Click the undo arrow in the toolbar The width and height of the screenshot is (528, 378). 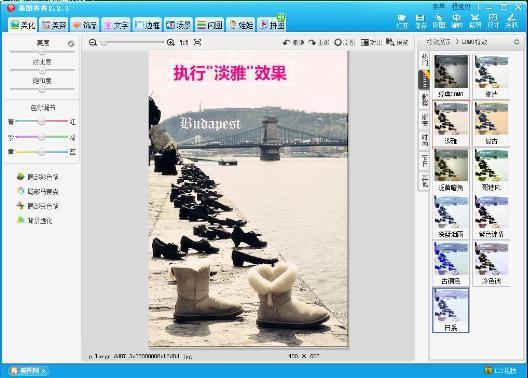point(287,42)
